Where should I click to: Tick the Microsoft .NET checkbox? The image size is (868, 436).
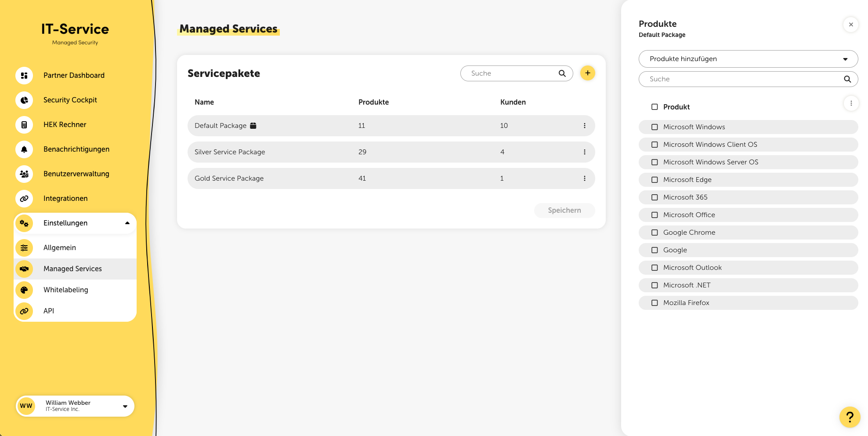(655, 285)
